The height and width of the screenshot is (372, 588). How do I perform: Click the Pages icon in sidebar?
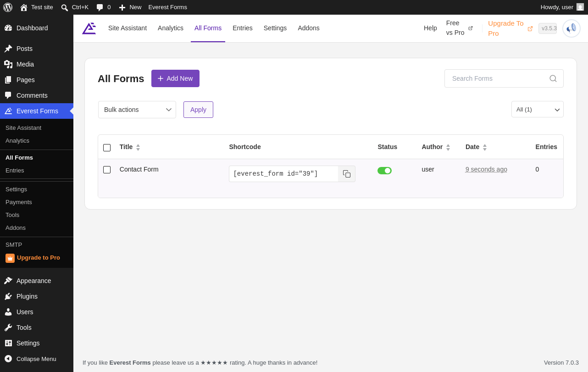click(8, 80)
